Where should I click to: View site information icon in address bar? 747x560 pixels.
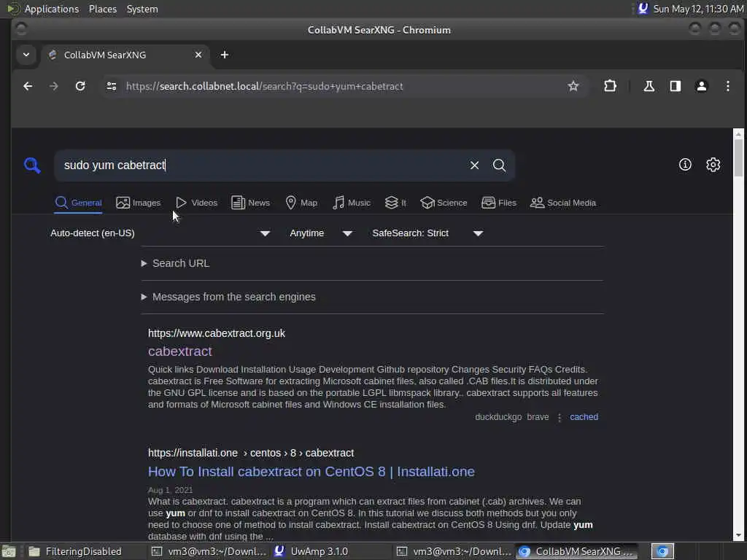tap(112, 86)
